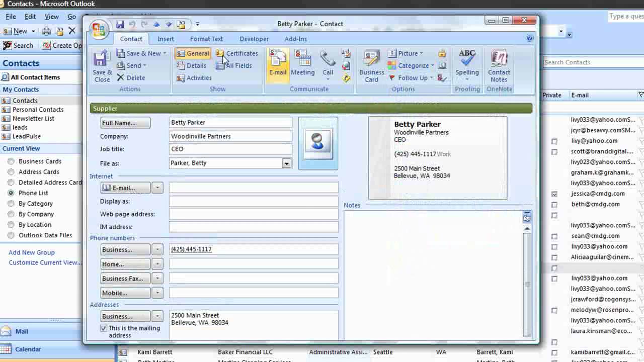Mark contact Private with the lock icon
Viewport: 644px width, 362px height.
(442, 53)
